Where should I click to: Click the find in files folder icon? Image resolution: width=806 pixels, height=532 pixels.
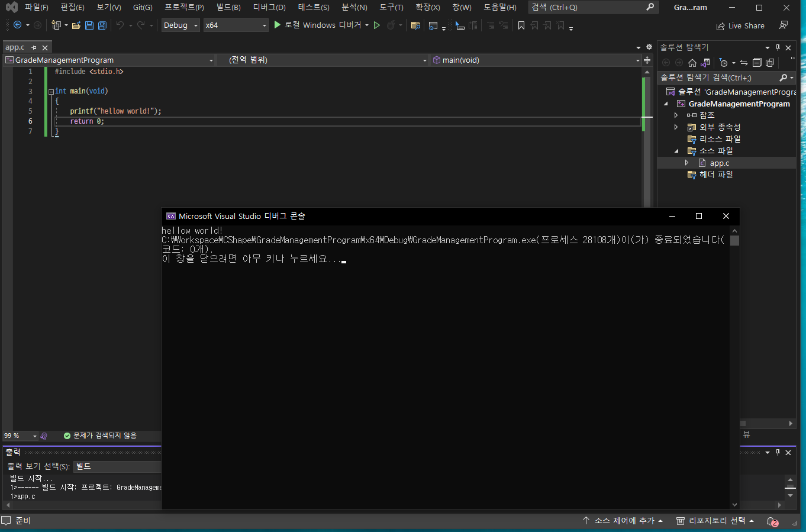[415, 25]
